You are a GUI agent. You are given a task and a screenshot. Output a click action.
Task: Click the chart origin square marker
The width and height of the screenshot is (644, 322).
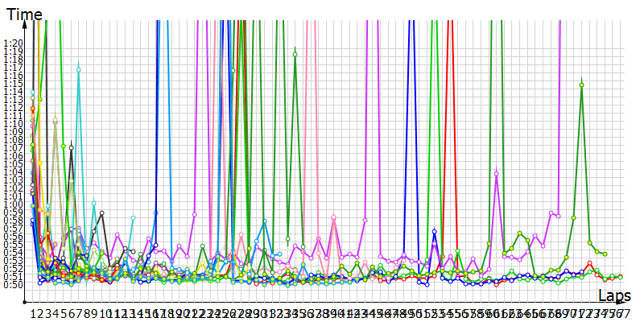point(26,300)
